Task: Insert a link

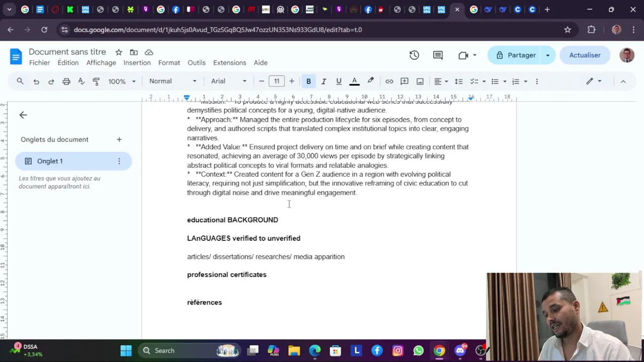Action: pos(389,81)
